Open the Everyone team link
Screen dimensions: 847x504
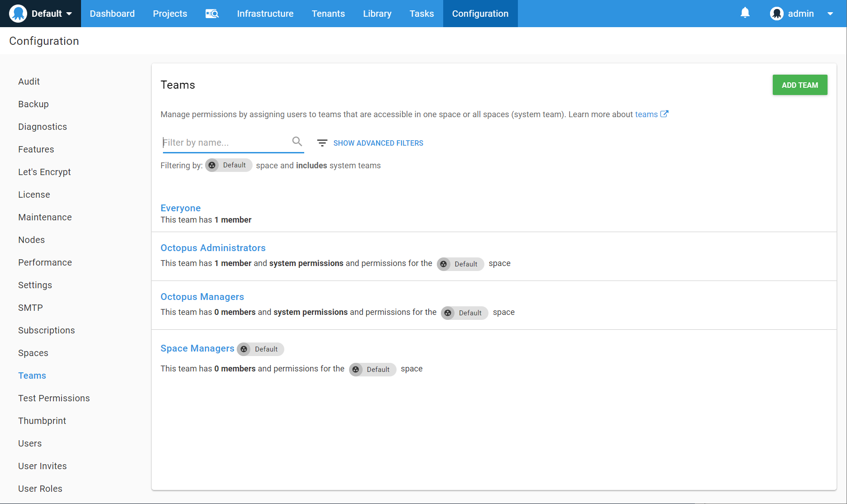[x=180, y=208]
